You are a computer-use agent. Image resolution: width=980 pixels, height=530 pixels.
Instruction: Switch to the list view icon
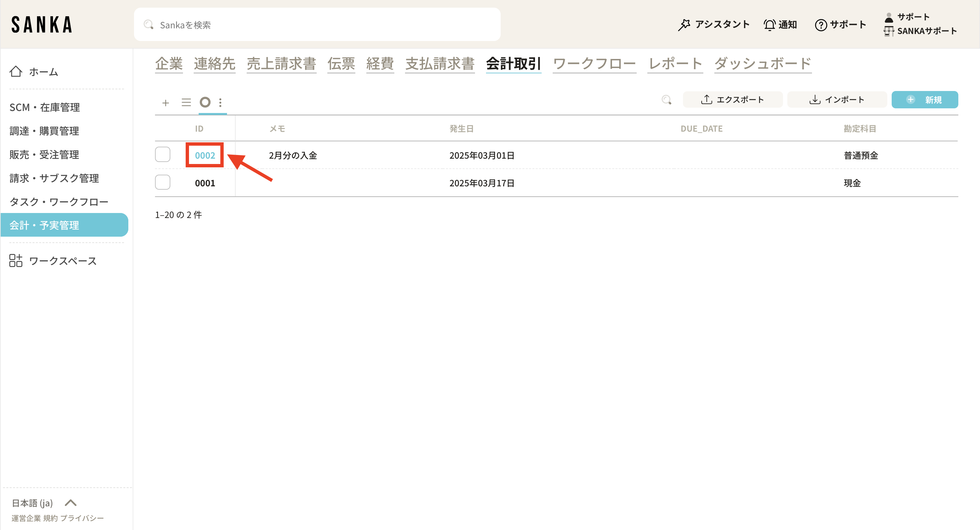[x=186, y=102]
